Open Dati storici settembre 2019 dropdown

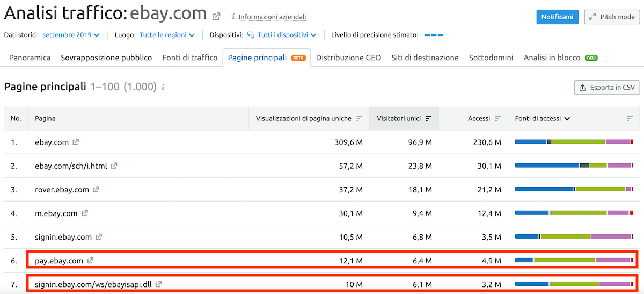tap(71, 35)
